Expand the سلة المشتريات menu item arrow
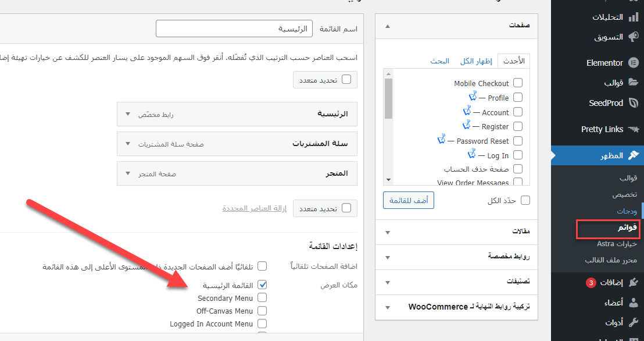 pos(127,144)
